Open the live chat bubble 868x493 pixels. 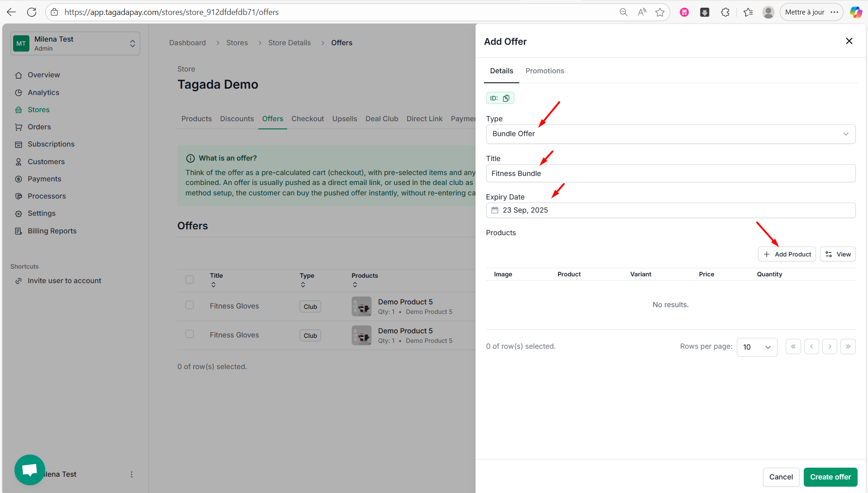[x=30, y=469]
